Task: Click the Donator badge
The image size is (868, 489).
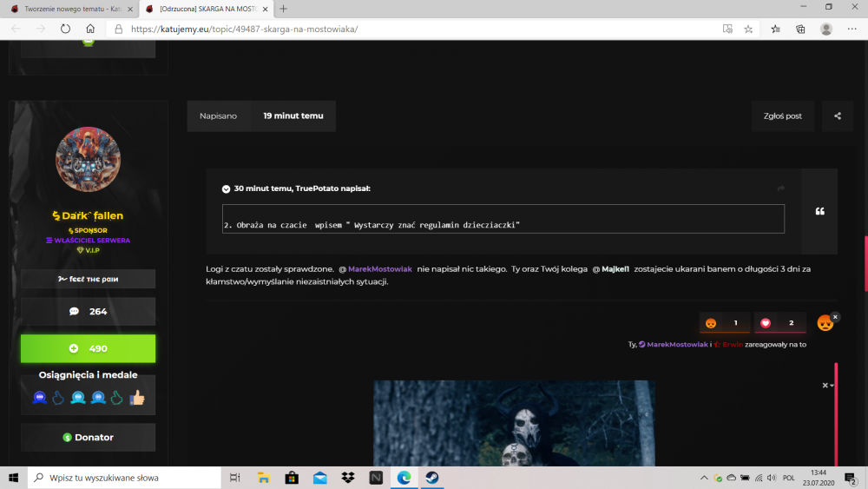Action: (88, 438)
